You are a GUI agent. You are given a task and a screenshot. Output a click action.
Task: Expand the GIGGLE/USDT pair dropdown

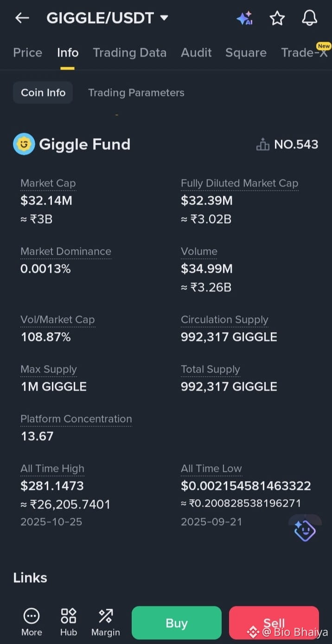click(x=164, y=18)
